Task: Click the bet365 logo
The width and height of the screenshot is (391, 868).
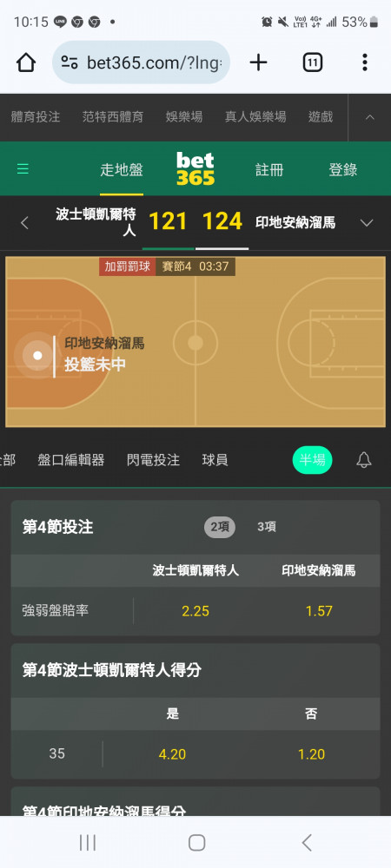Action: 195,169
